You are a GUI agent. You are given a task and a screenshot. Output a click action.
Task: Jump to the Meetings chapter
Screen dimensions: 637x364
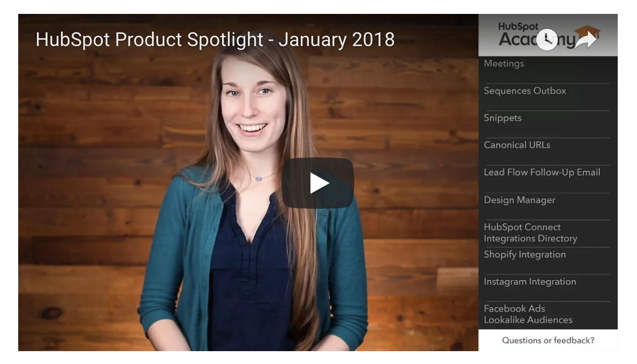tap(504, 63)
